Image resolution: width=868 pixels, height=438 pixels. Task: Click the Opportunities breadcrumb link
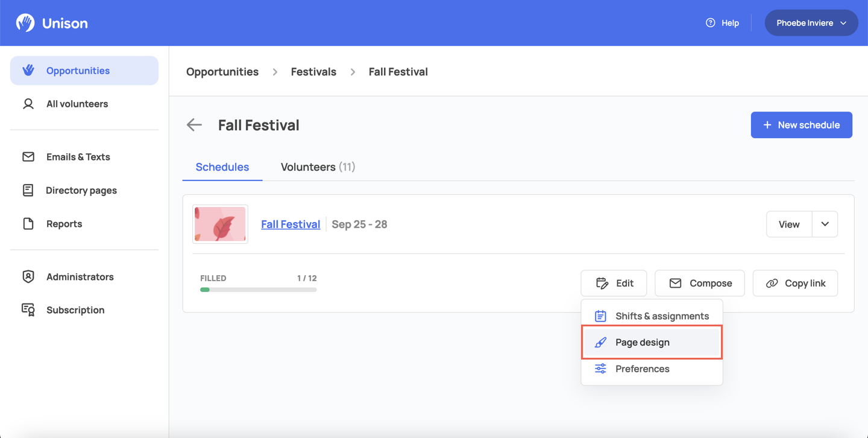(x=222, y=72)
